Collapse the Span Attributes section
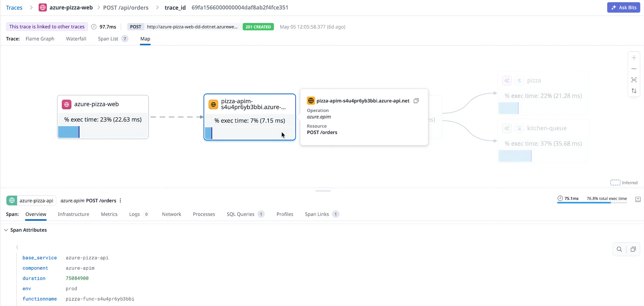 click(x=6, y=230)
